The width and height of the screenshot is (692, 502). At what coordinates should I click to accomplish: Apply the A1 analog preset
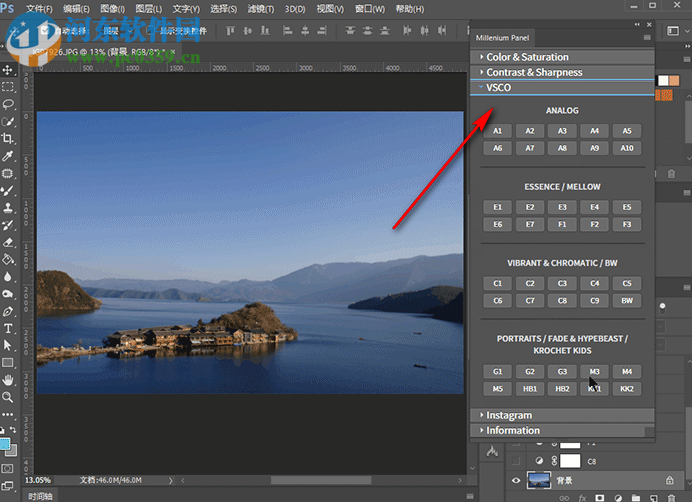coord(497,131)
